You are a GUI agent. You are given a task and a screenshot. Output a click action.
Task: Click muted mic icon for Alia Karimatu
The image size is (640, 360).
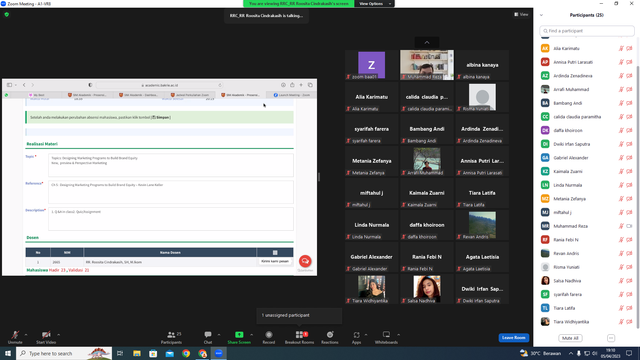pyautogui.click(x=621, y=48)
